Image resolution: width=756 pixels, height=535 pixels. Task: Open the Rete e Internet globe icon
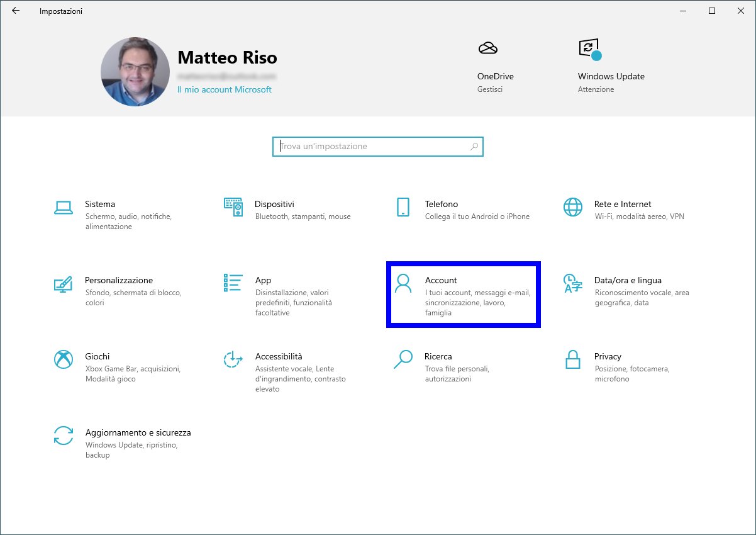(573, 207)
